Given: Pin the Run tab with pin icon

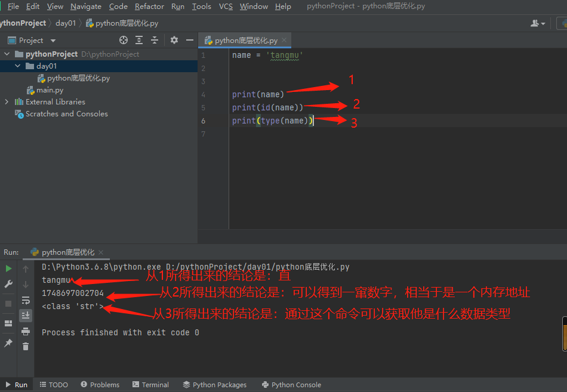Looking at the screenshot, I should (x=9, y=343).
